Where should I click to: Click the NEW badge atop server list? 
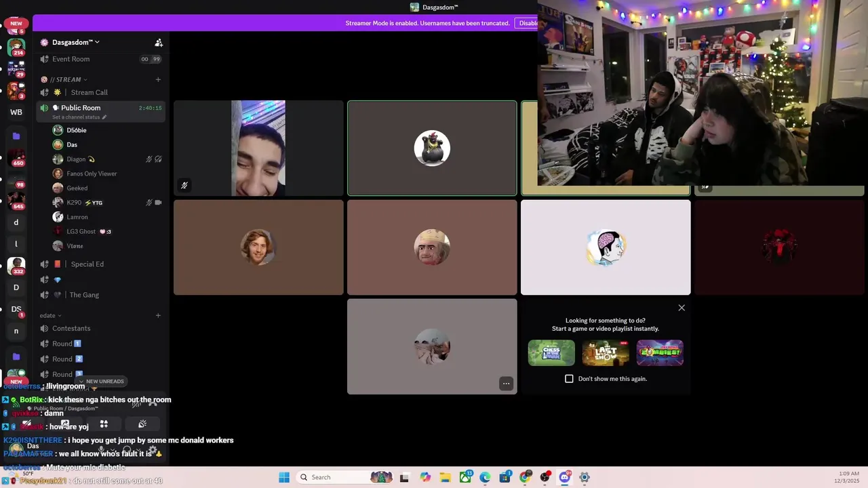(x=16, y=23)
